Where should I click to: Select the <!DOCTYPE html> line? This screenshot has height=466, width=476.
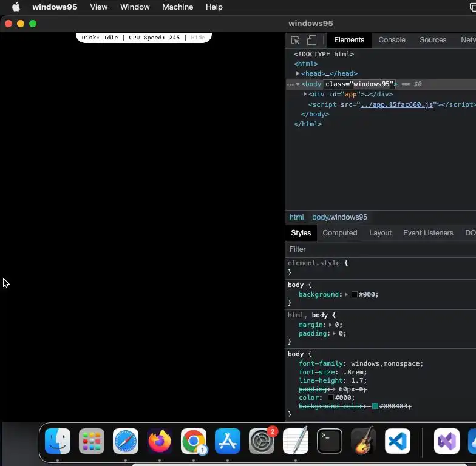[x=324, y=55]
